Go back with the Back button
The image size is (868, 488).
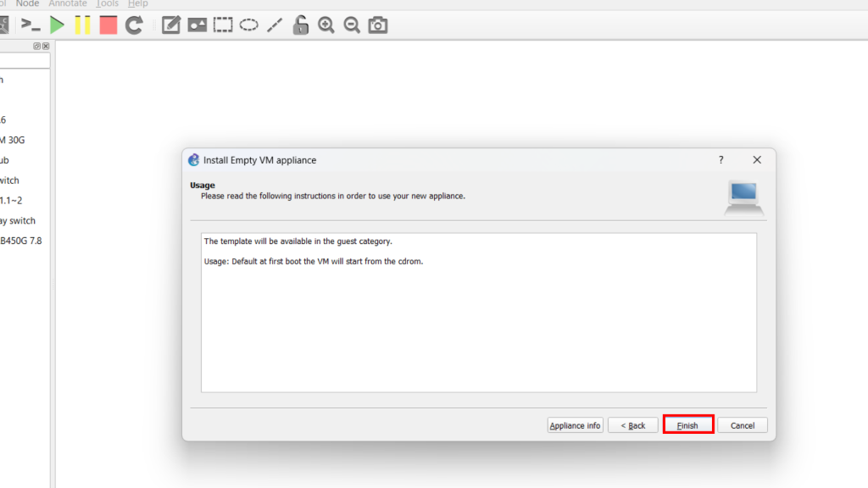pos(632,425)
